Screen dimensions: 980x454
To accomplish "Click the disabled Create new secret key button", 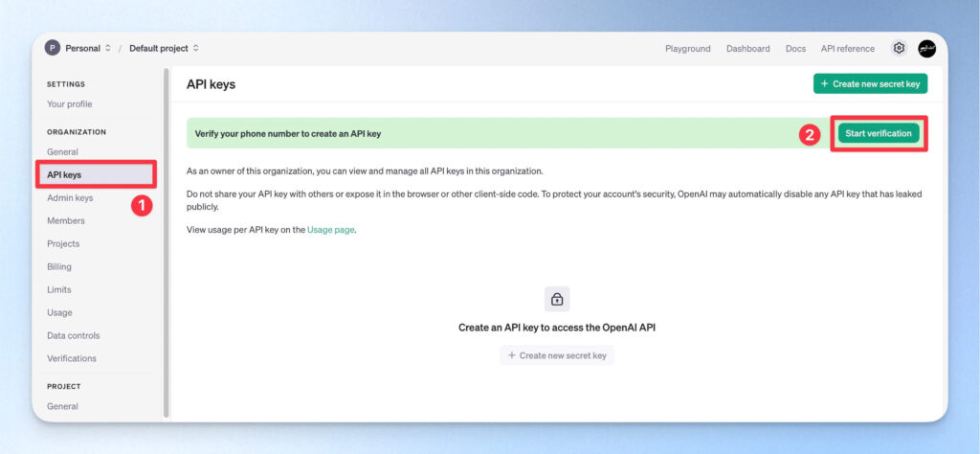I will (x=557, y=355).
